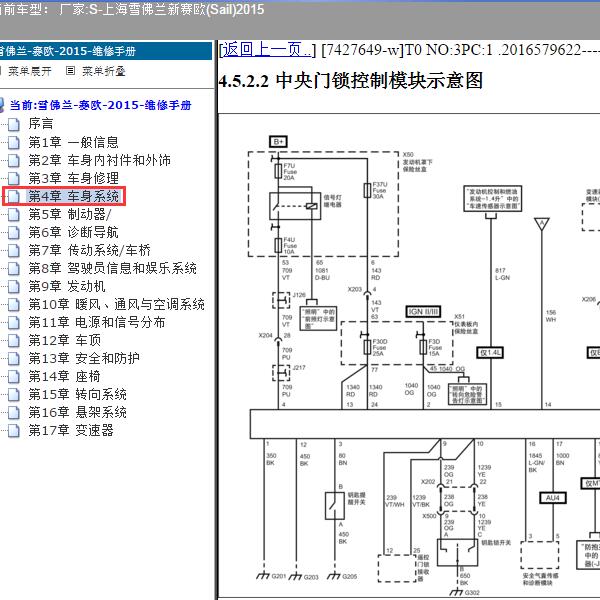This screenshot has height=600, width=600.
Task: Click the 菜单折叠 collapse icon
Action: tap(70, 71)
